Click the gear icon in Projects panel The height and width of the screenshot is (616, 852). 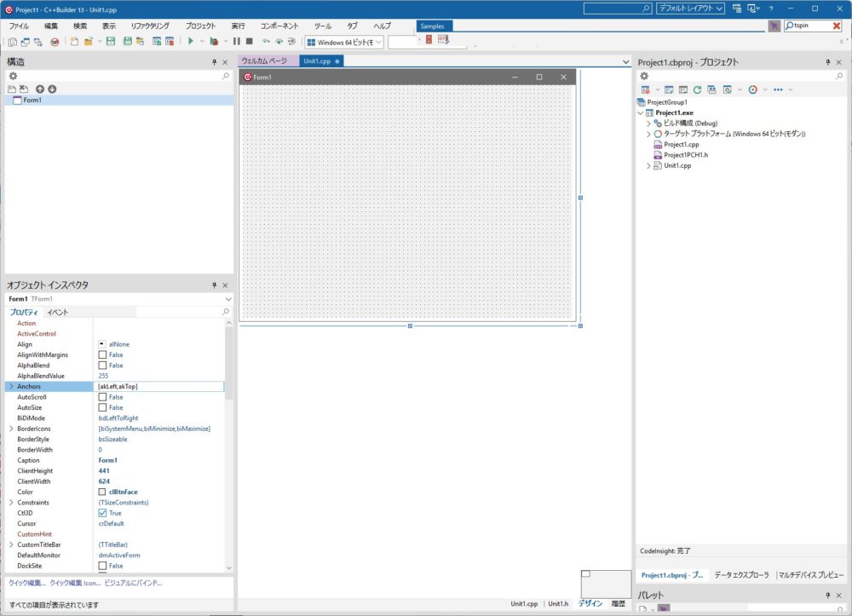[x=644, y=76]
